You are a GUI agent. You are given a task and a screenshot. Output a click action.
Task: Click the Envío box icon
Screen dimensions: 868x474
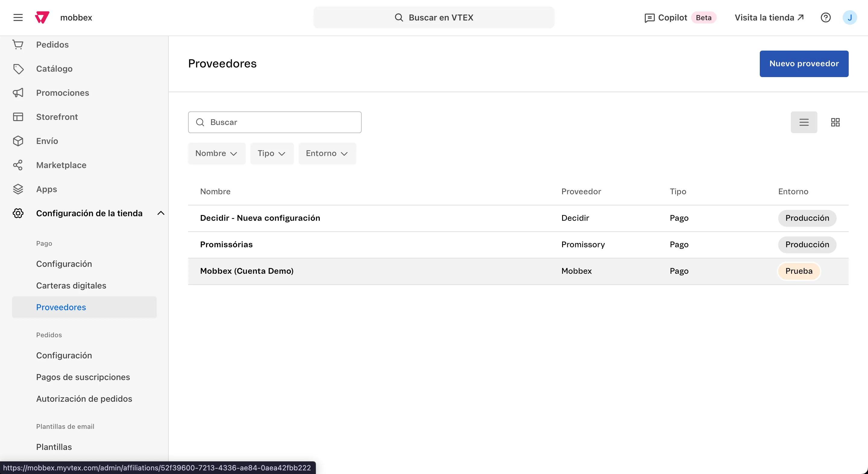coord(18,141)
